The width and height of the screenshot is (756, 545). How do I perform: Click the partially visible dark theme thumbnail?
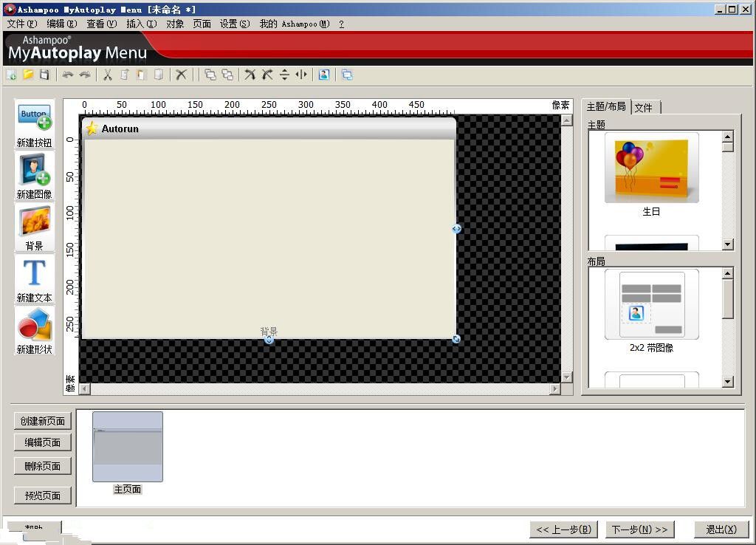tap(651, 243)
